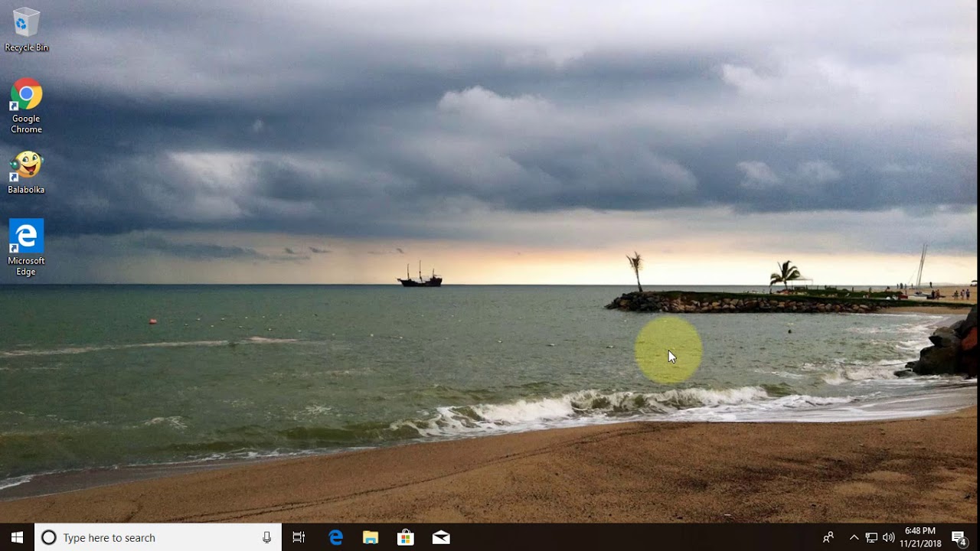Image resolution: width=980 pixels, height=551 pixels.
Task: Select the Recycle Bin desktop icon
Action: 26,30
